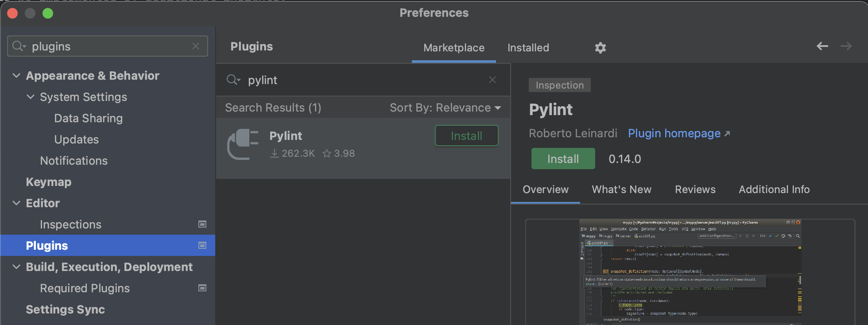
Task: Click the green Install button in details pane
Action: click(563, 159)
